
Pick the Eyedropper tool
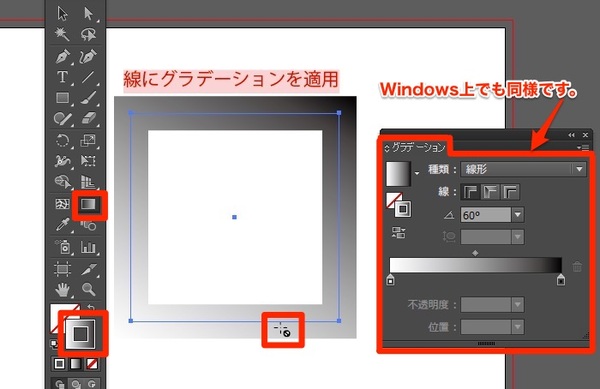click(x=62, y=225)
